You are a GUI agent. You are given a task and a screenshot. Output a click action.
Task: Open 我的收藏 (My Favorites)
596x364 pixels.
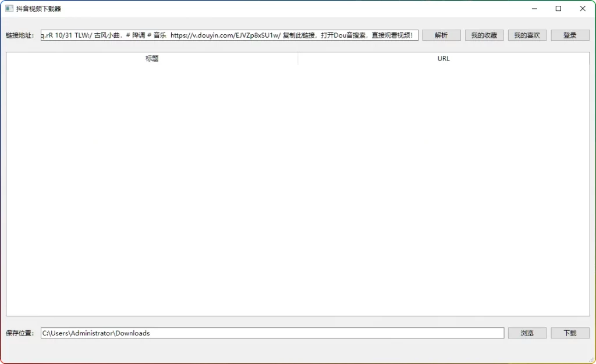tap(484, 35)
